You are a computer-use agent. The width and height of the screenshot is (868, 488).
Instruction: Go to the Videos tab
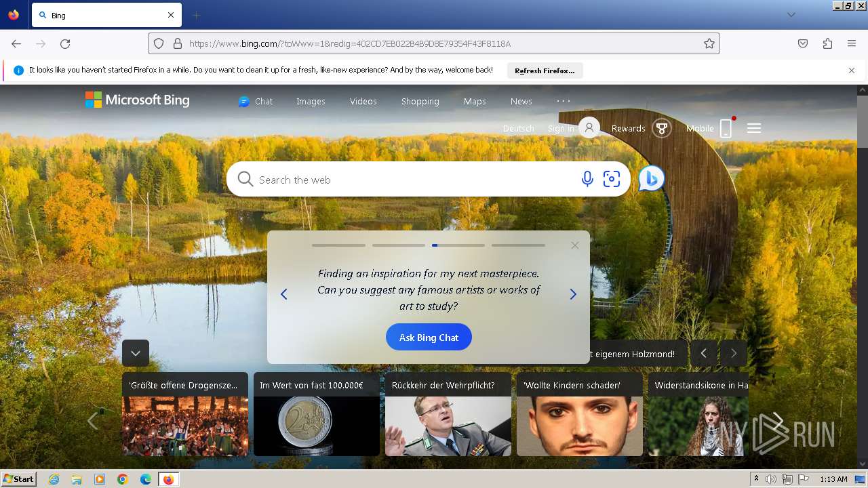click(363, 101)
